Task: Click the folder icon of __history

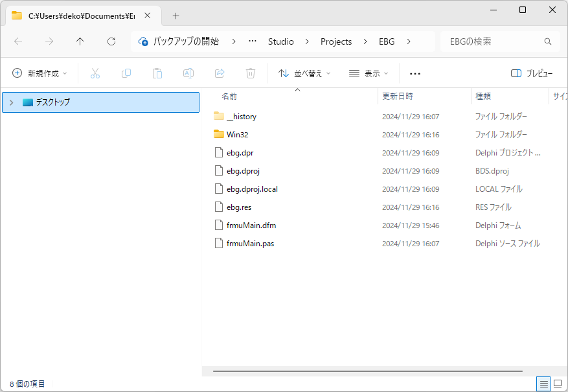Action: click(218, 116)
